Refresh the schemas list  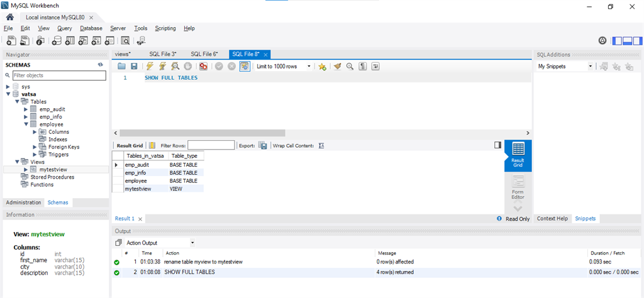pos(100,65)
